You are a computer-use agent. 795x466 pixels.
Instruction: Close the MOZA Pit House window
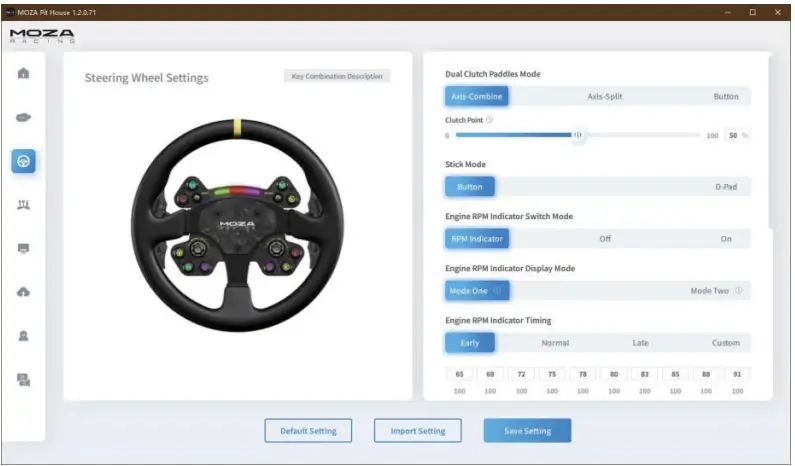click(778, 12)
